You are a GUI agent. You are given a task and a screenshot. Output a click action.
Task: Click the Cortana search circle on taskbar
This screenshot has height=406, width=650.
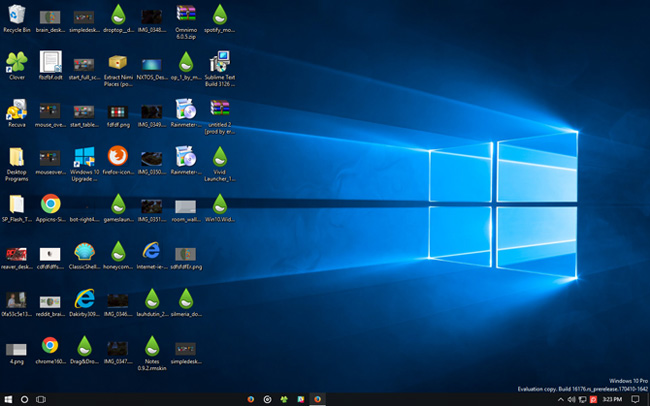click(x=25, y=399)
